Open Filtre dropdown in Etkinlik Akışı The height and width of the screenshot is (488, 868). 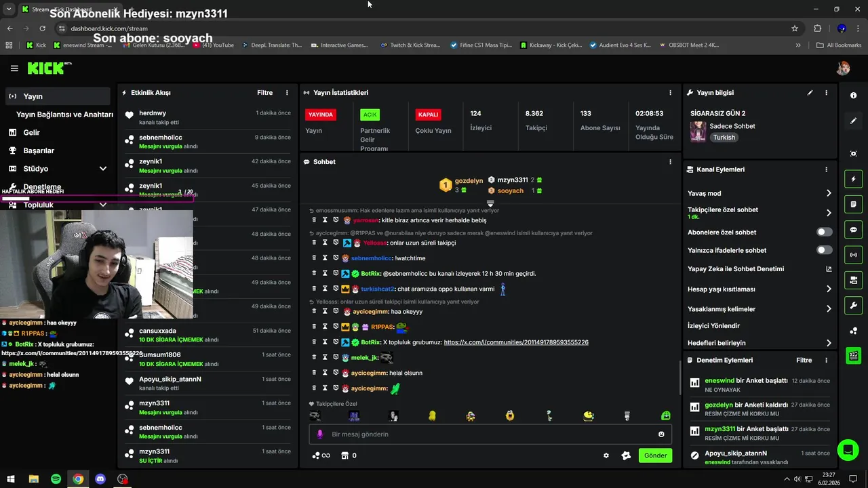264,93
